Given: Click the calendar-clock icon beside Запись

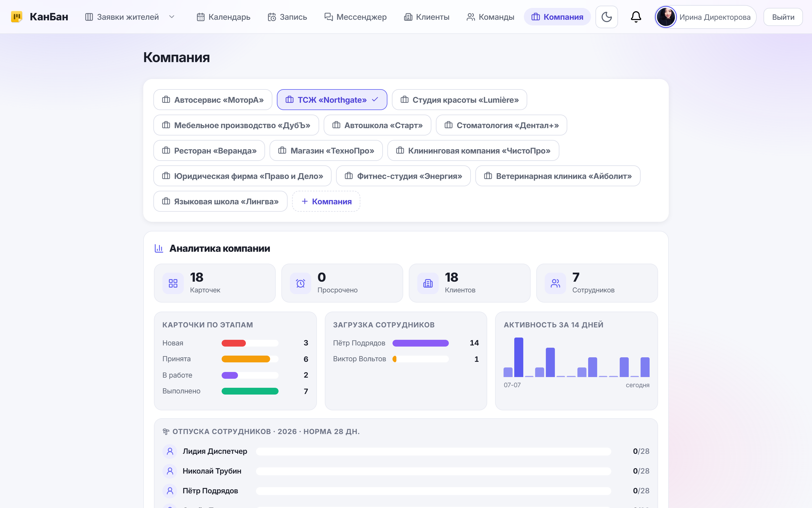Looking at the screenshot, I should pos(272,17).
